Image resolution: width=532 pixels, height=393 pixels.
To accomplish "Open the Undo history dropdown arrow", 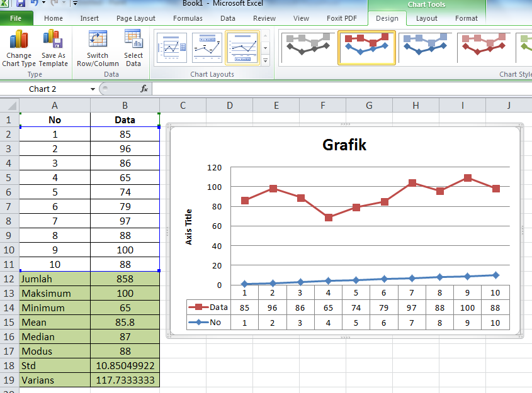I will tap(44, 3).
